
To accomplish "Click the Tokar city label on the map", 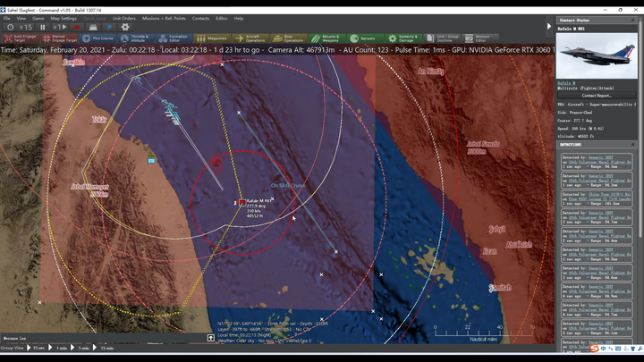I will [x=99, y=120].
